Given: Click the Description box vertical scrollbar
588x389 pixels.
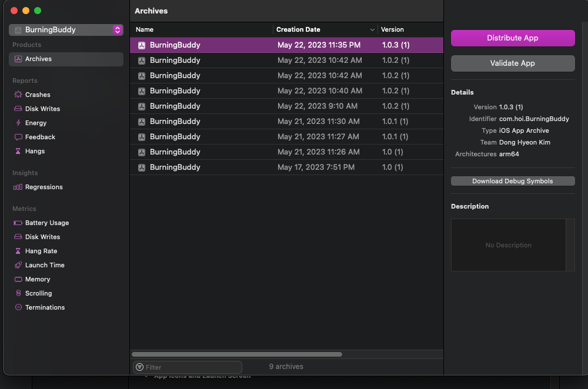Looking at the screenshot, I should [x=570, y=245].
